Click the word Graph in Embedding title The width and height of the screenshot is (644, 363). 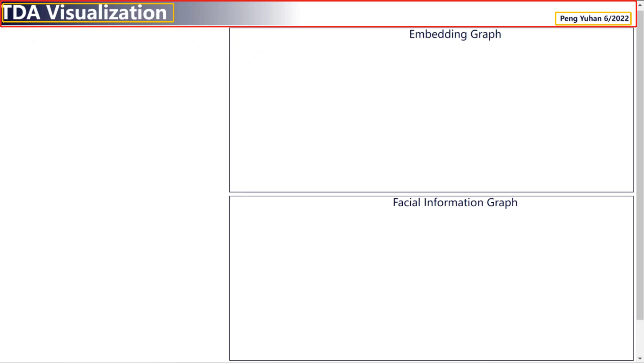click(486, 34)
